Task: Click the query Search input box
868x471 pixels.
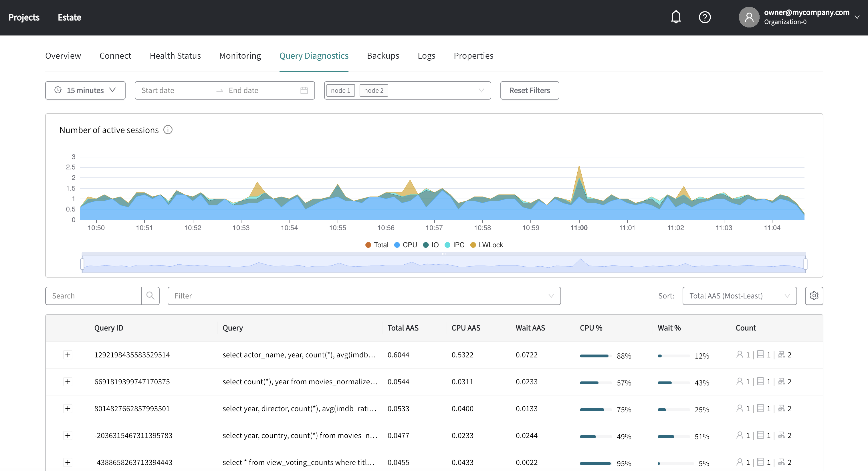Action: click(x=94, y=296)
